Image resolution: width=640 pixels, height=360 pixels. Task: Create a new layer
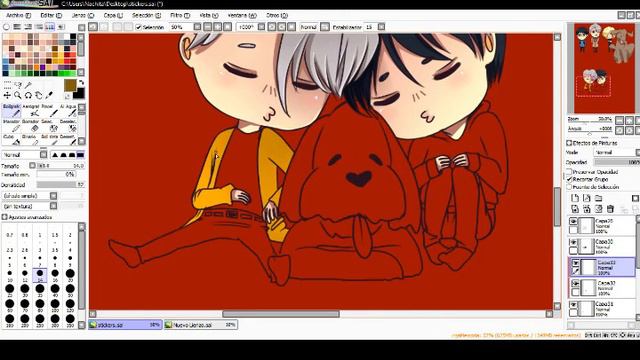point(575,198)
